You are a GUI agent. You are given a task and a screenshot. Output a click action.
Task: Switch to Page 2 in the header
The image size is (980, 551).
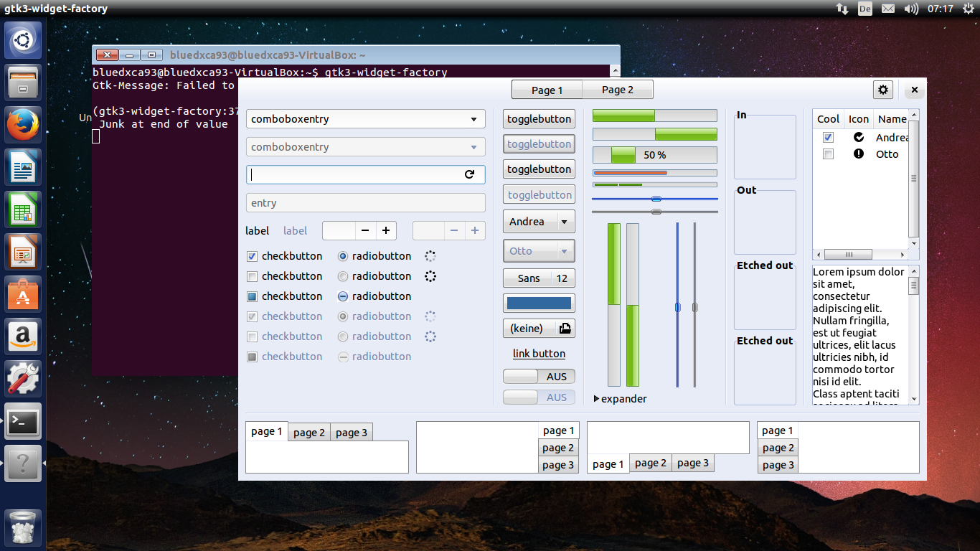click(618, 90)
